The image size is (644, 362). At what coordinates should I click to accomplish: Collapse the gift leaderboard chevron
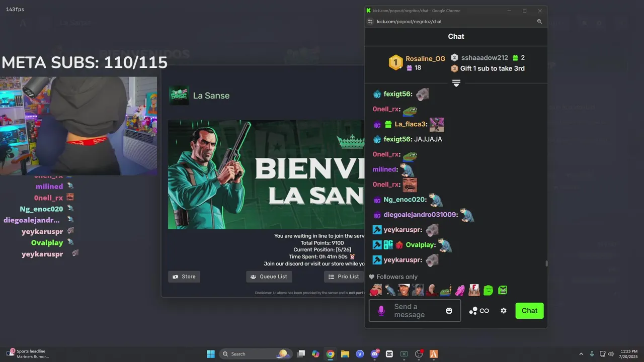(x=456, y=83)
